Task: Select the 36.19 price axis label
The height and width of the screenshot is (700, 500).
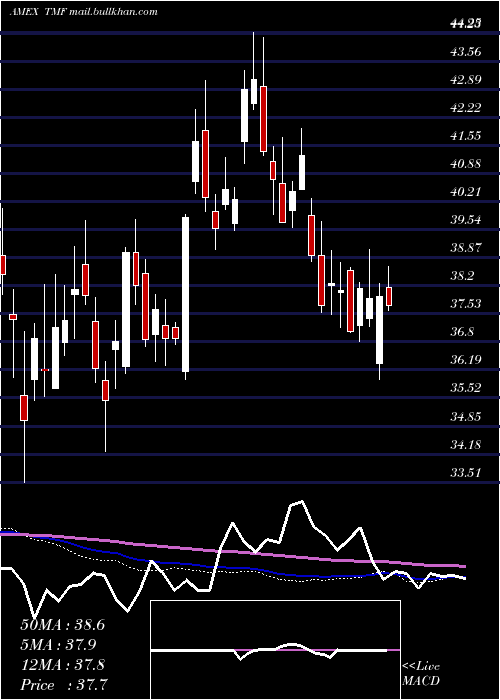Action: [x=466, y=360]
